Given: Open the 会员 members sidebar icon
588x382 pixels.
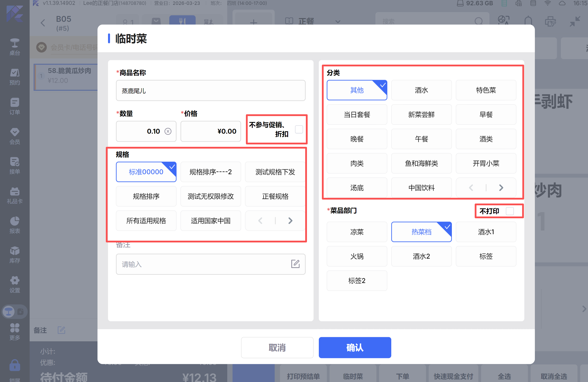Looking at the screenshot, I should point(14,136).
